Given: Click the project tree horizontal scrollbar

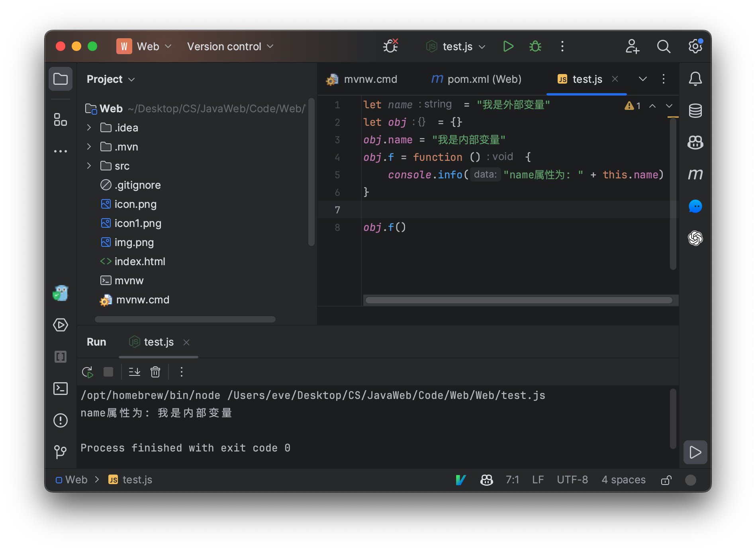Looking at the screenshot, I should (x=185, y=319).
